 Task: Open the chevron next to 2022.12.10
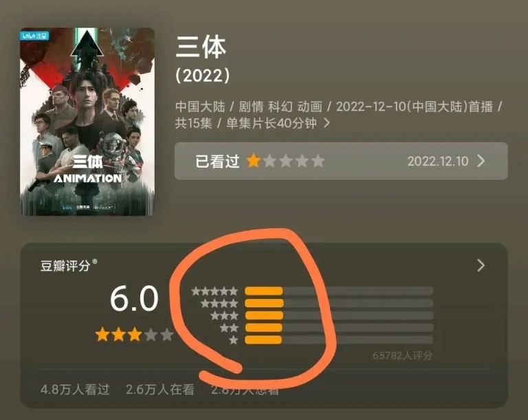(x=481, y=161)
